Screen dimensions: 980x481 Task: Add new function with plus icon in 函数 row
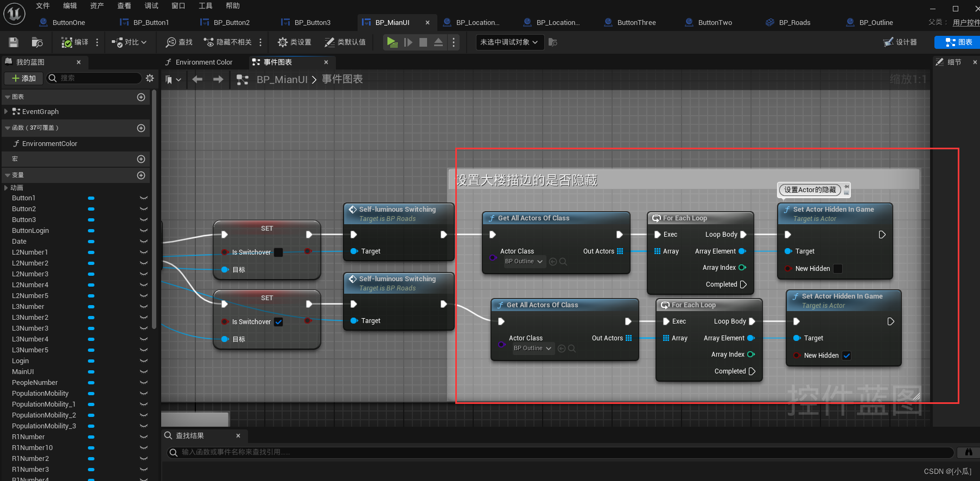[141, 128]
